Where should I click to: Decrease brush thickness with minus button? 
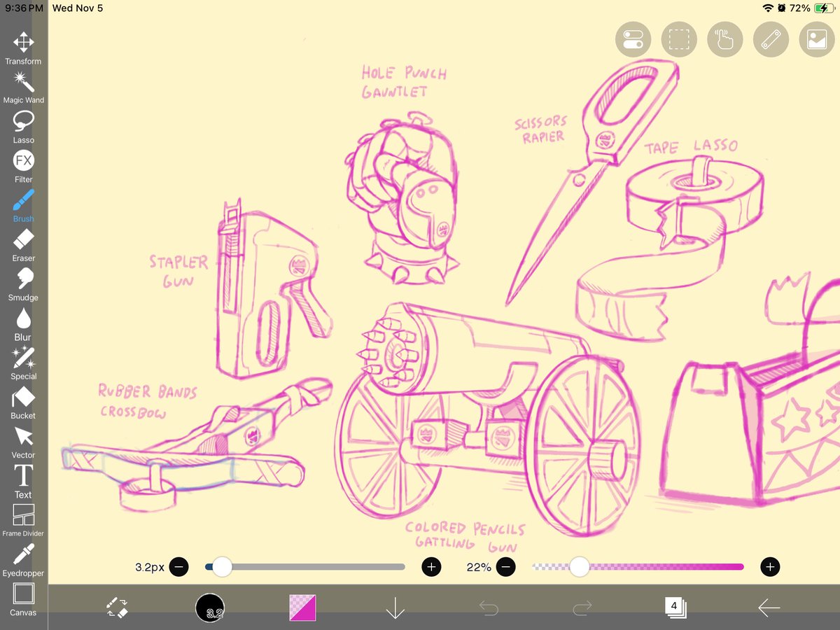pos(178,567)
